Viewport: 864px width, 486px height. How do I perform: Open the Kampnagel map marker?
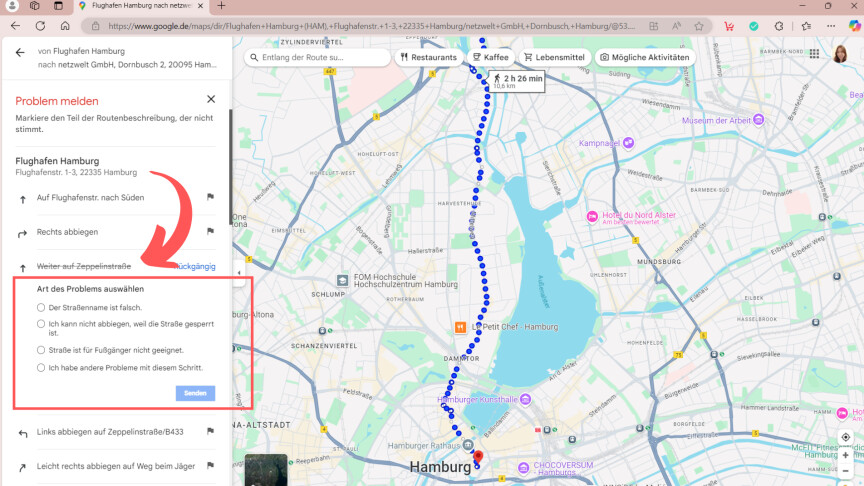point(628,143)
